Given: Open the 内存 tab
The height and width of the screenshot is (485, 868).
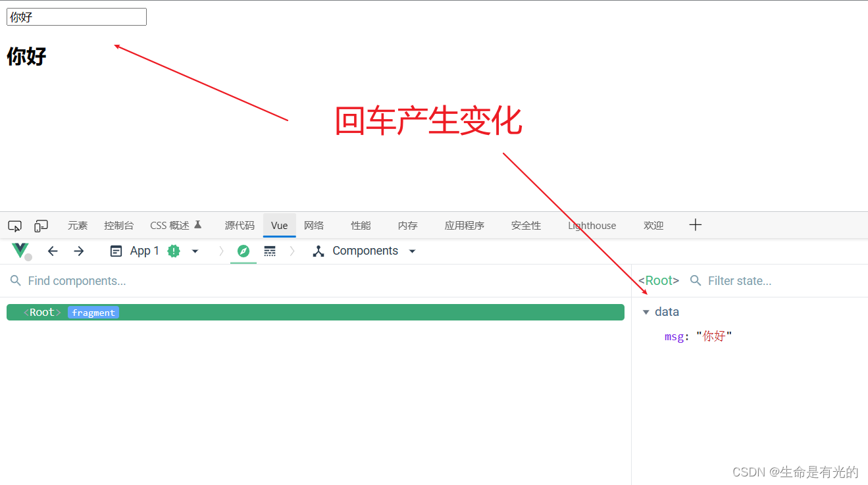Looking at the screenshot, I should (408, 226).
